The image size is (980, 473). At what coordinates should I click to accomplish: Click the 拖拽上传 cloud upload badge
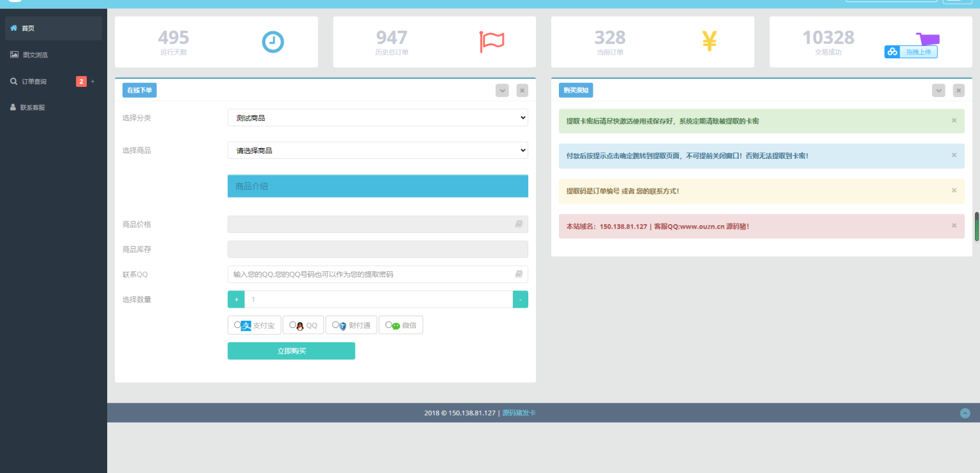click(x=910, y=52)
